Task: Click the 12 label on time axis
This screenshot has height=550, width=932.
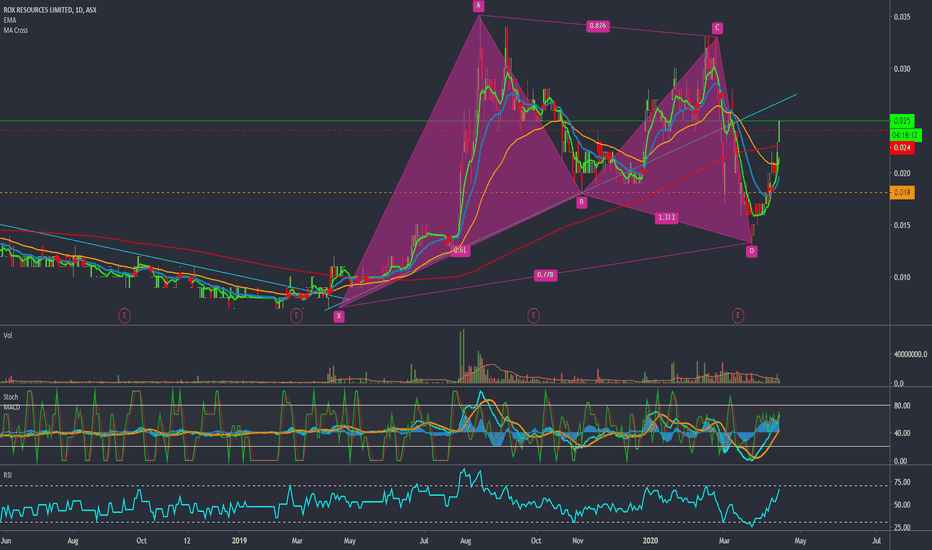Action: (x=187, y=540)
